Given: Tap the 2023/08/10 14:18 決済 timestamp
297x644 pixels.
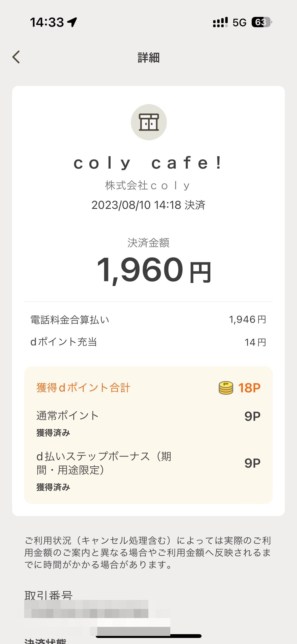Looking at the screenshot, I should (x=148, y=205).
